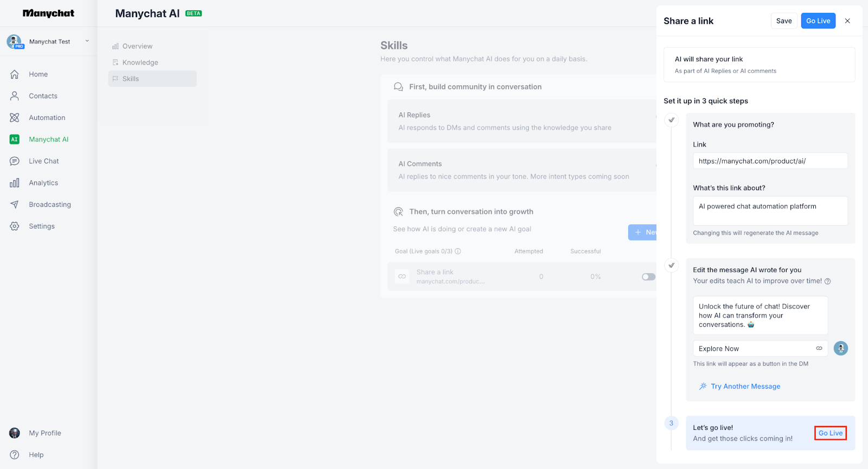The image size is (868, 469).
Task: Close the Share a link panel
Action: [x=847, y=21]
